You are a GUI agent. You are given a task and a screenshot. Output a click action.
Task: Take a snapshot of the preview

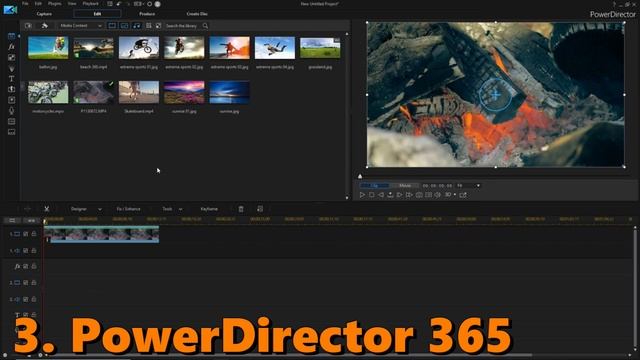tap(419, 195)
